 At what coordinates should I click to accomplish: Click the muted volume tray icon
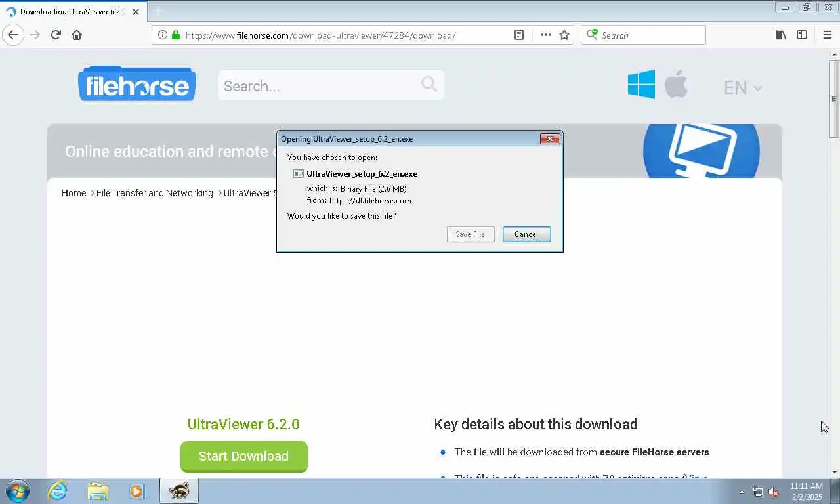pyautogui.click(x=774, y=492)
